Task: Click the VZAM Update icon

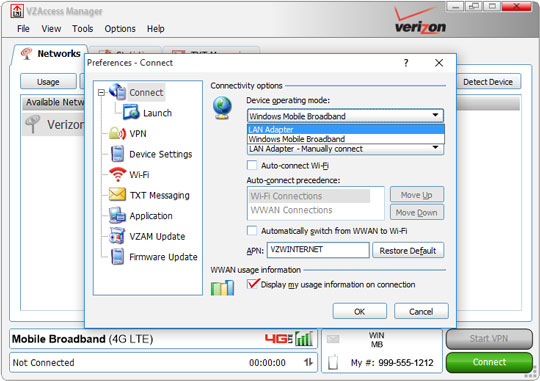Action: tap(117, 236)
